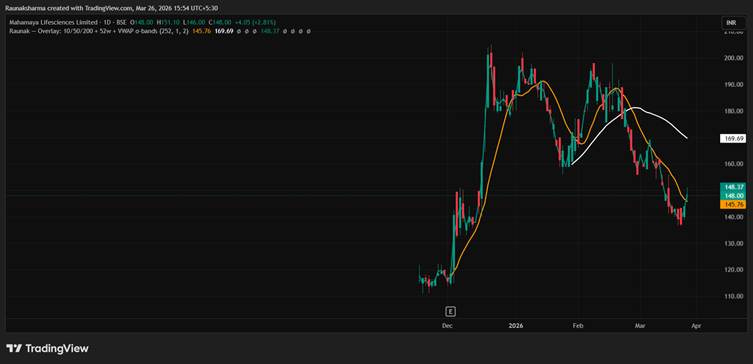Click the green 148.00 last price label
This screenshot has height=364, width=753.
coord(732,195)
